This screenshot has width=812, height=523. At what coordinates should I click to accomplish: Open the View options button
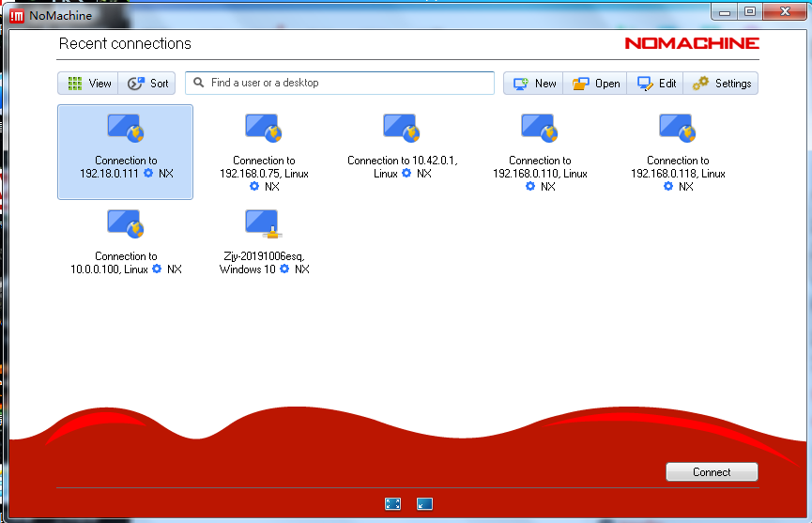[88, 84]
